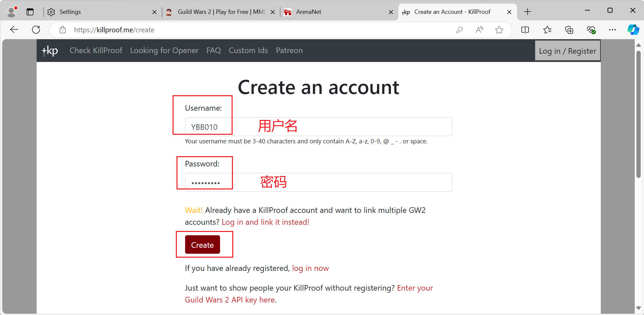Screen dimensions: 644x315
Task: Click the vertical scrollbar thumb
Action: click(638, 114)
